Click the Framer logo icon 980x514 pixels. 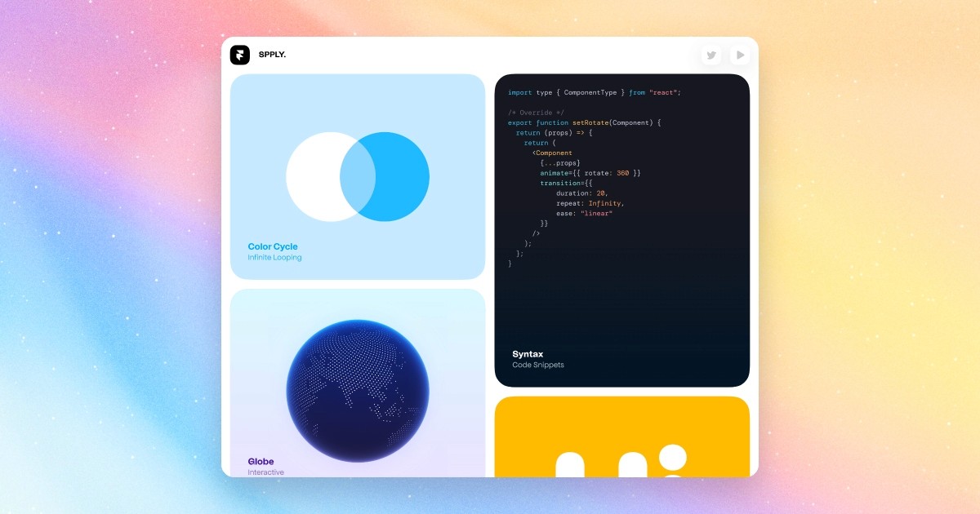click(x=239, y=55)
